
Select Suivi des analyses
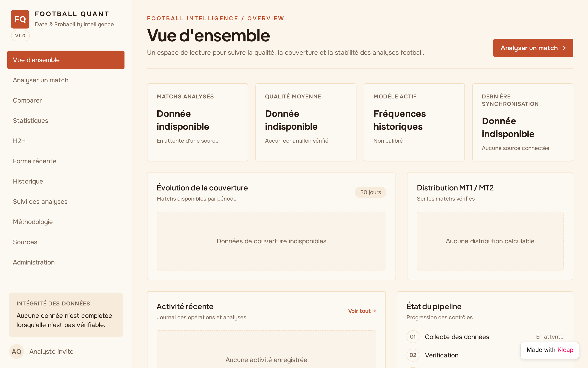coord(66,201)
